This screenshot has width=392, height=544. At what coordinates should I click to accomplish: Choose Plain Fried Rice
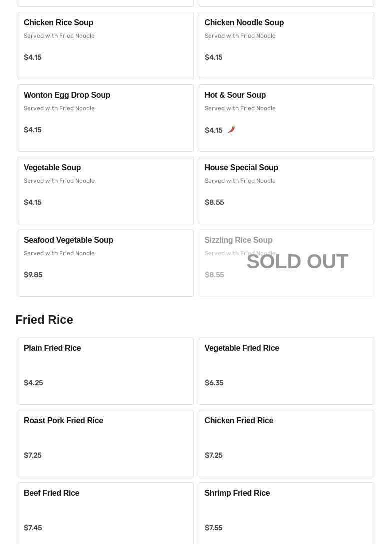pyautogui.click(x=106, y=371)
